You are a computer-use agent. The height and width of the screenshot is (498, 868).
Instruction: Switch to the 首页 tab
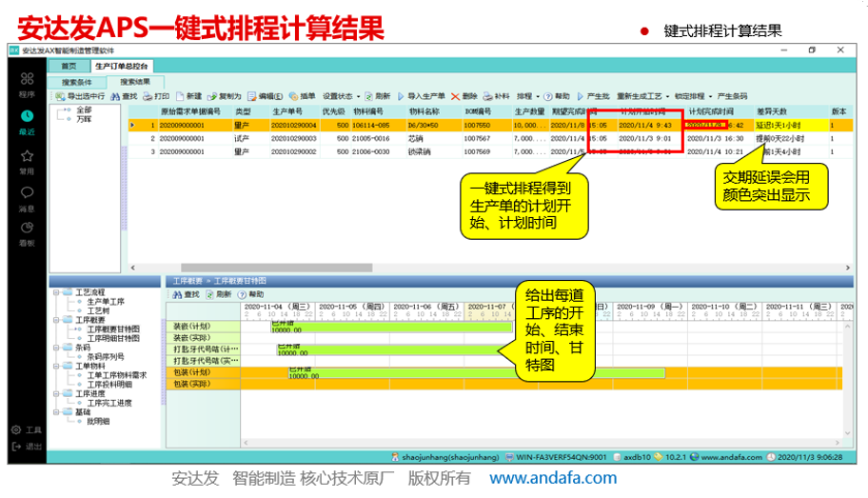[69, 66]
